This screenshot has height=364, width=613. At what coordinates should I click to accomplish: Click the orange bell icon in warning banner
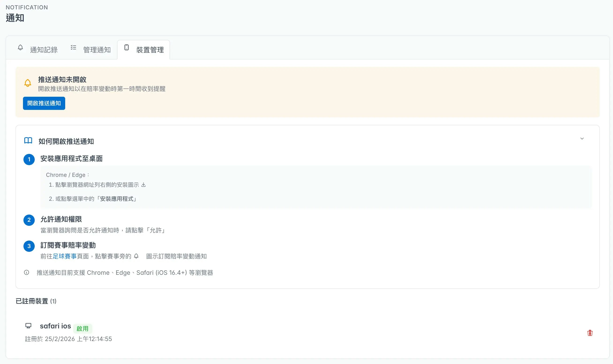(28, 83)
